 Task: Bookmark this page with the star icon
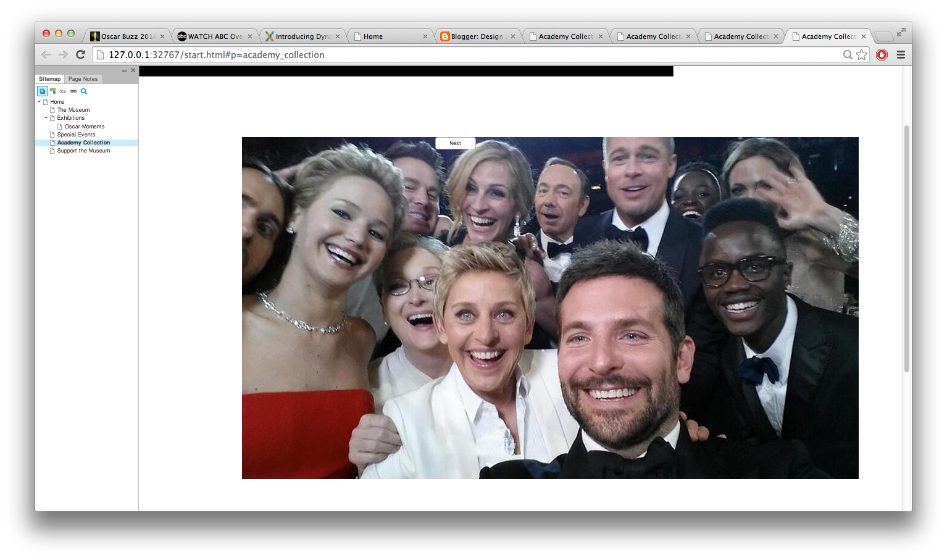(x=861, y=55)
